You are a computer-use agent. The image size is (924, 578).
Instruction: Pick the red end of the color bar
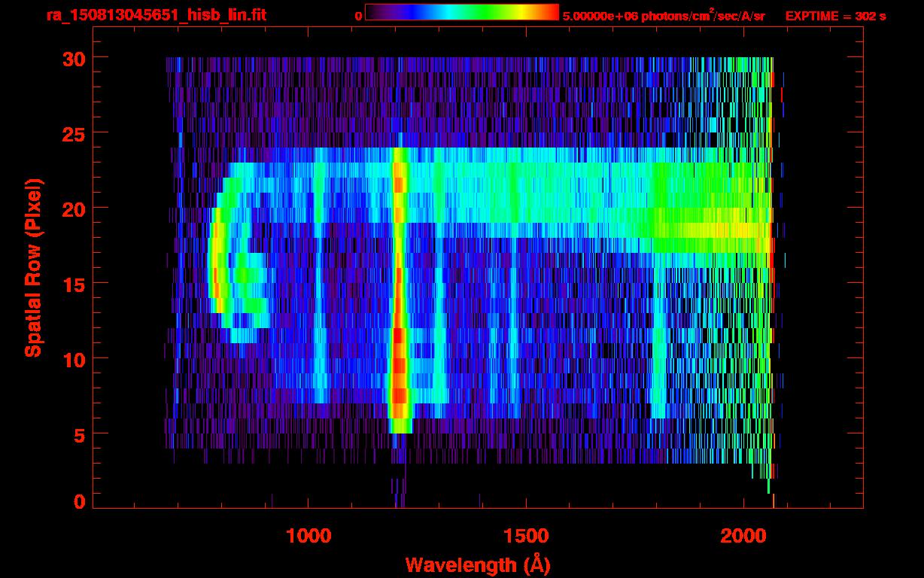click(x=553, y=13)
